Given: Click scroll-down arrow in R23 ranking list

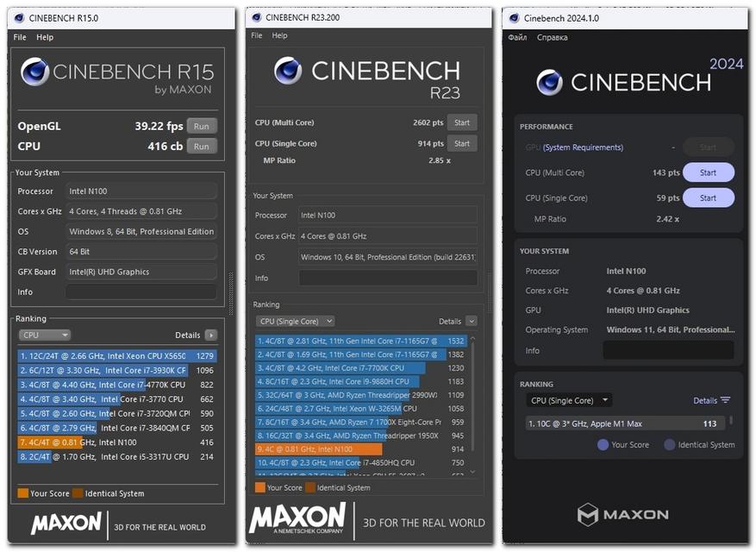Looking at the screenshot, I should pyautogui.click(x=472, y=472).
